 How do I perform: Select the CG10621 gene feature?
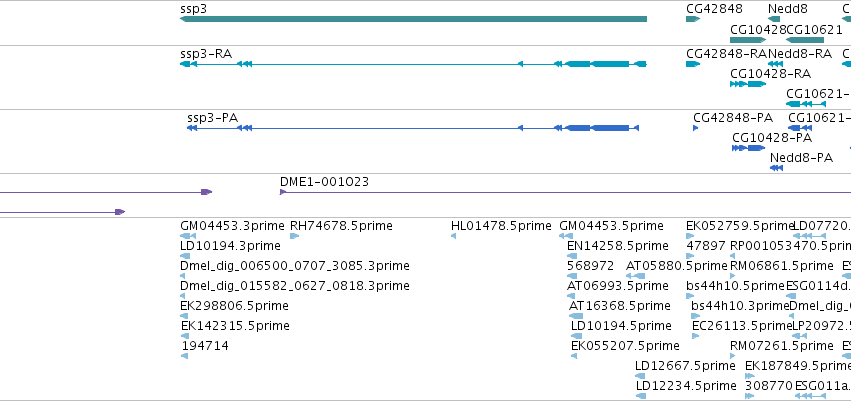coord(805,40)
